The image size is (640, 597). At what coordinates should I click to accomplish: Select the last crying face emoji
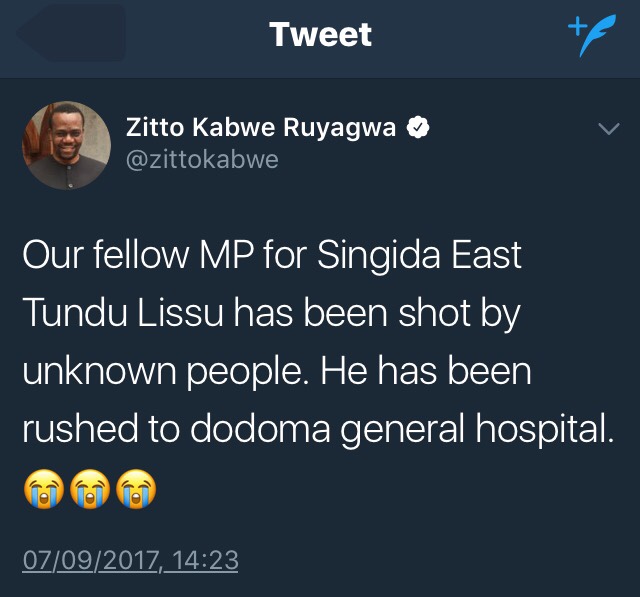pos(136,488)
